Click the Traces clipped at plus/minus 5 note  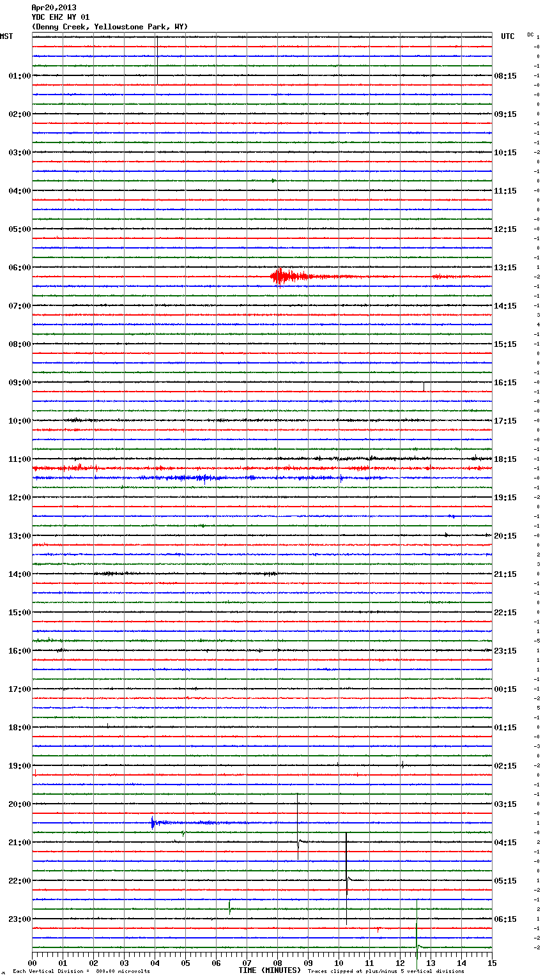(x=386, y=971)
